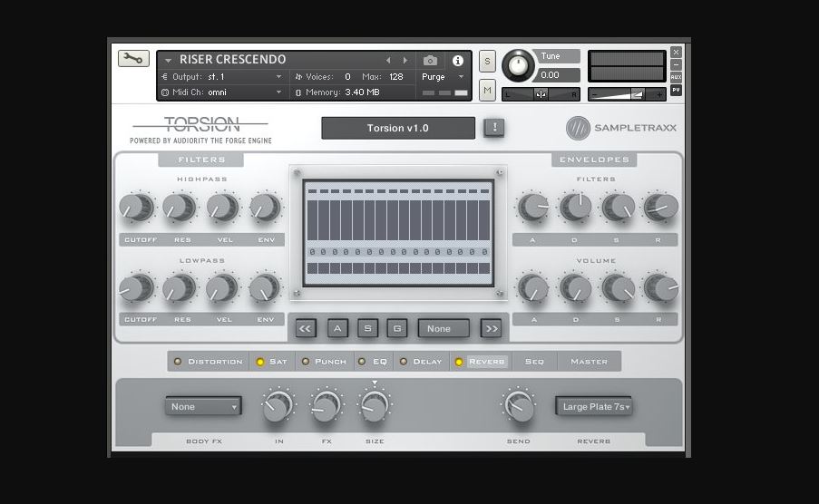Click the Filters envelope R knob
The width and height of the screenshot is (819, 504).
(x=661, y=208)
